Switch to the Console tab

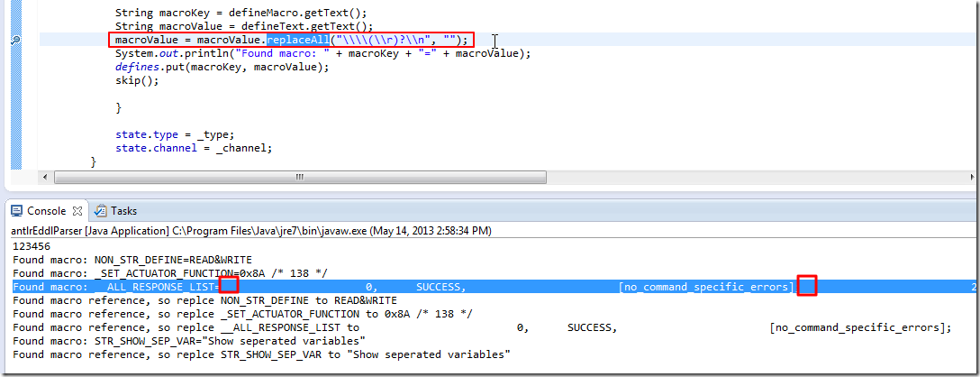click(46, 211)
